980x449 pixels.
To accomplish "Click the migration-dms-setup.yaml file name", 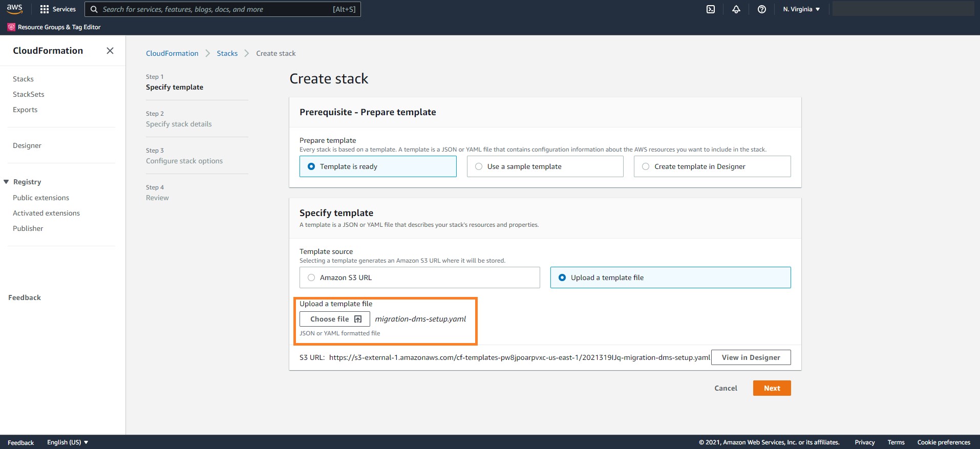I will [x=420, y=319].
